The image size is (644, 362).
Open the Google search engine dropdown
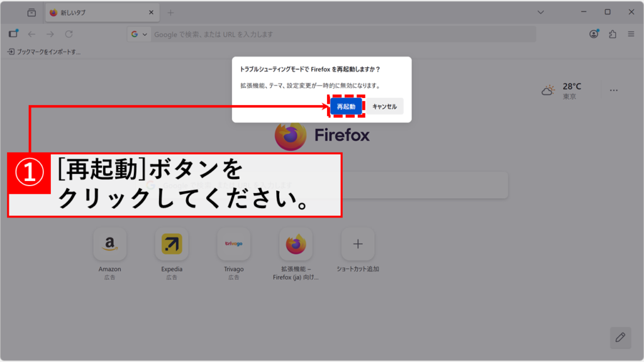coord(139,34)
